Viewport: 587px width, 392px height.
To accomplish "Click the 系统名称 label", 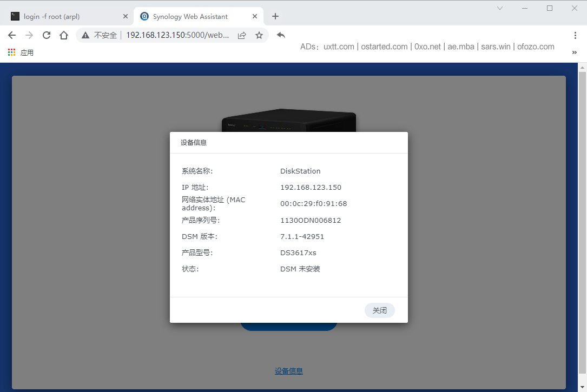I will point(197,171).
